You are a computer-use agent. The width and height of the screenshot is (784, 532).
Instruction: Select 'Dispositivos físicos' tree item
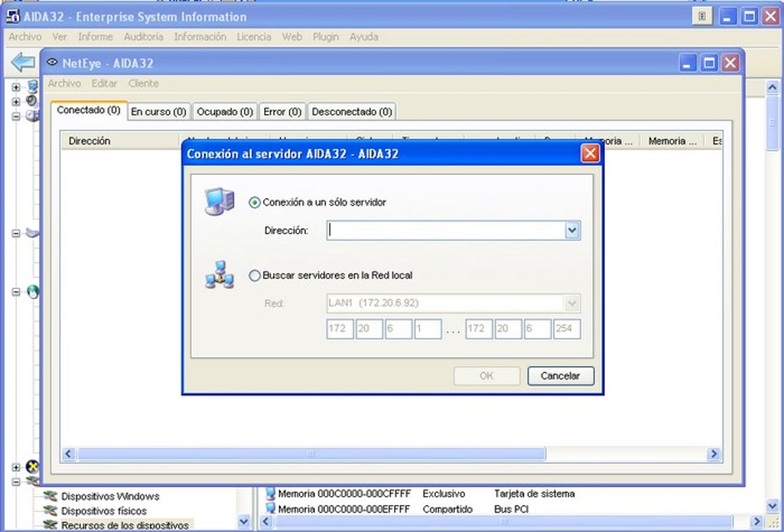click(104, 511)
